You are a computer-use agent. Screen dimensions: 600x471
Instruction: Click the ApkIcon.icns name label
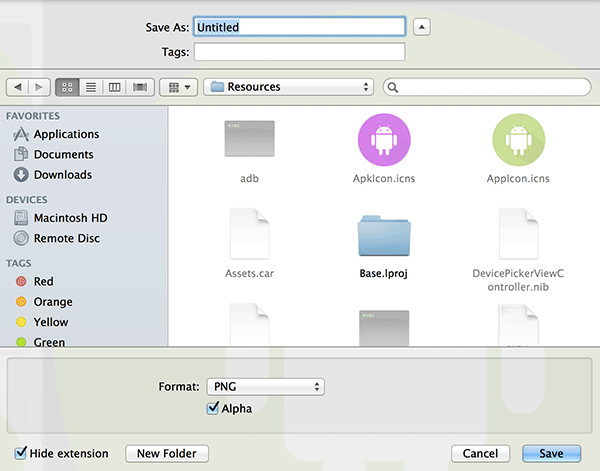pyautogui.click(x=384, y=178)
